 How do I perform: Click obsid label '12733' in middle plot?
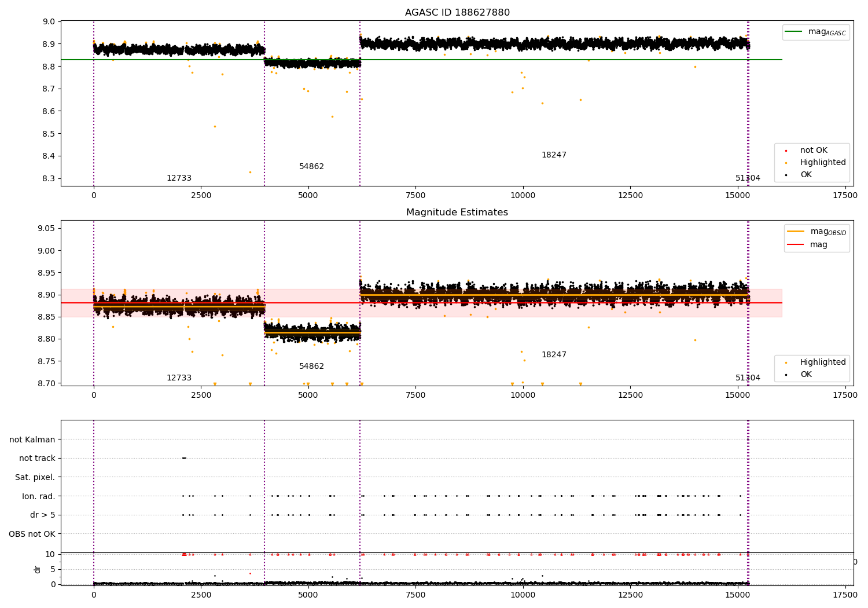[179, 378]
